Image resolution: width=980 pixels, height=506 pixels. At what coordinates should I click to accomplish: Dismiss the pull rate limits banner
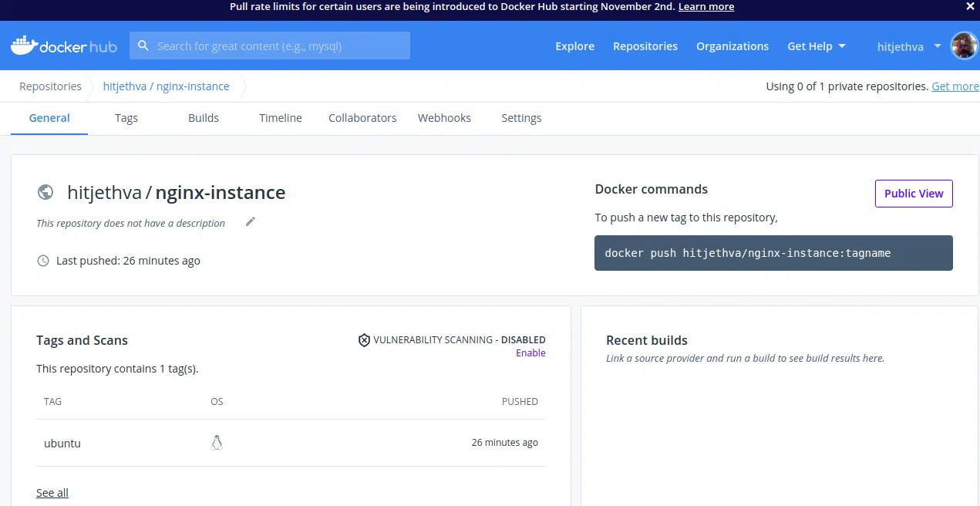point(970,6)
